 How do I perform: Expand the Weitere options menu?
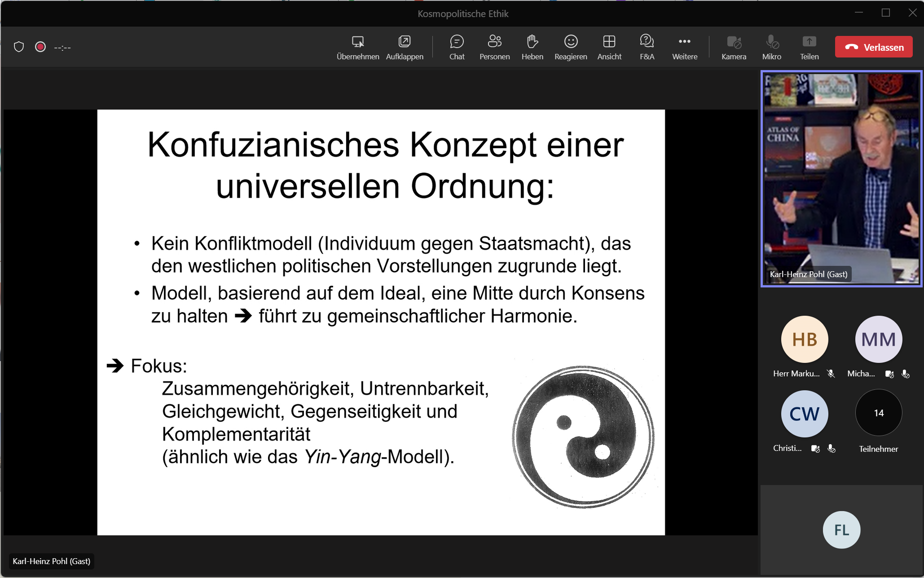pos(684,47)
